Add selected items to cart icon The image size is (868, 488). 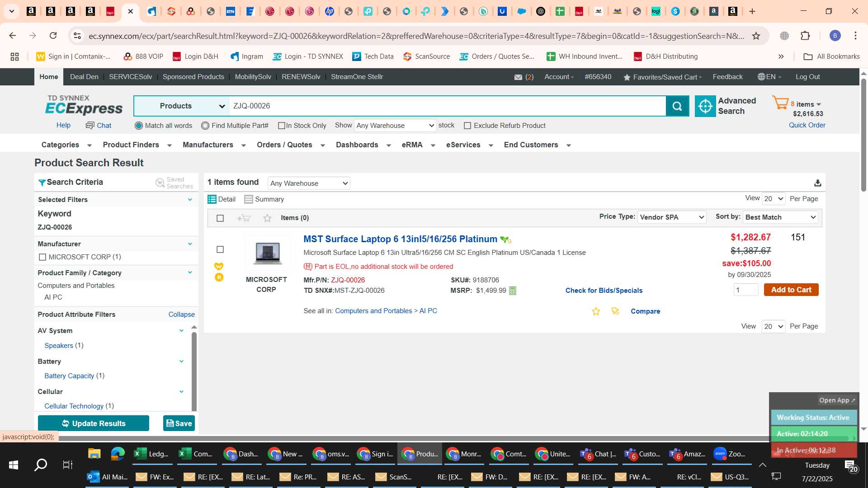(244, 218)
